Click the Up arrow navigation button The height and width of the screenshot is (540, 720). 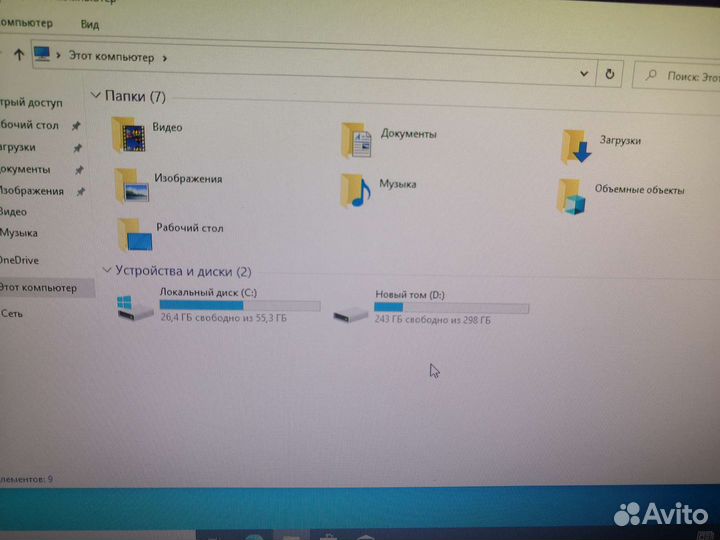pos(19,56)
